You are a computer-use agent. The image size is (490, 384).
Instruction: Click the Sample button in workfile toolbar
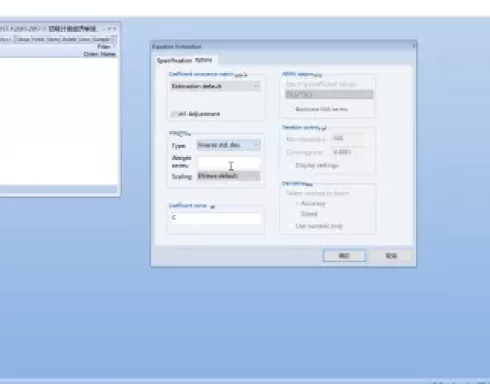pos(102,39)
